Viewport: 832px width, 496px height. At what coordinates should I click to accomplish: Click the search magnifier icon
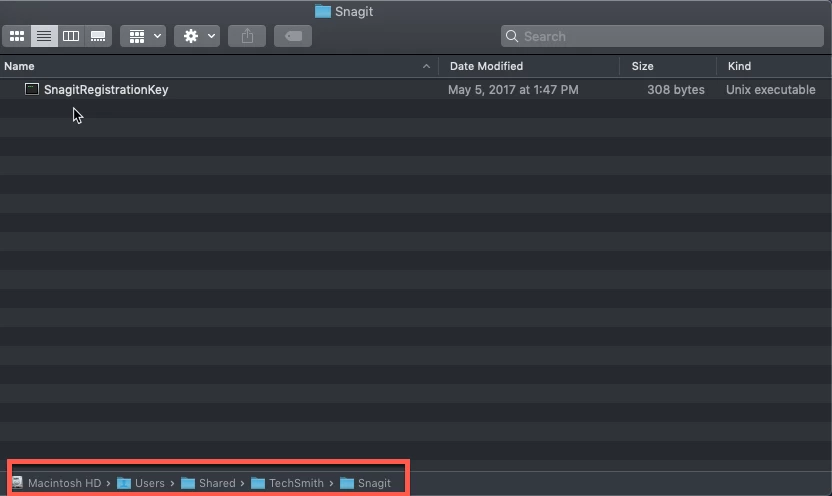(x=512, y=36)
